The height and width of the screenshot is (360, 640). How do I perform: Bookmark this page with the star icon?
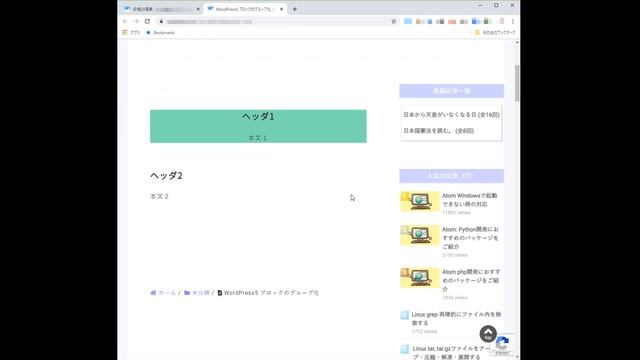pos(393,21)
